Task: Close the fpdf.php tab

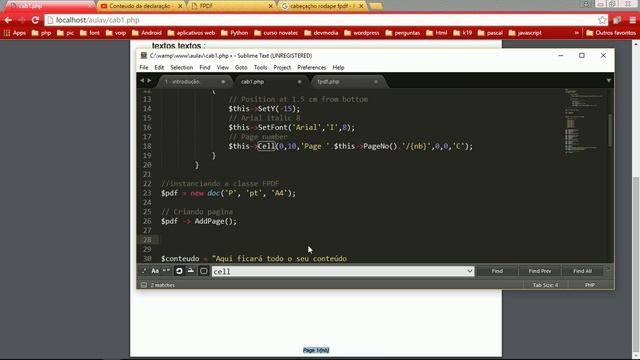Action: tap(376, 82)
